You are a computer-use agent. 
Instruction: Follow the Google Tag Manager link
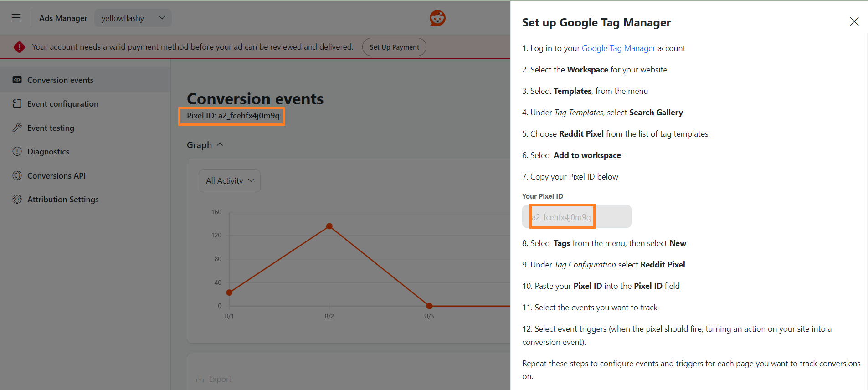[x=618, y=48]
